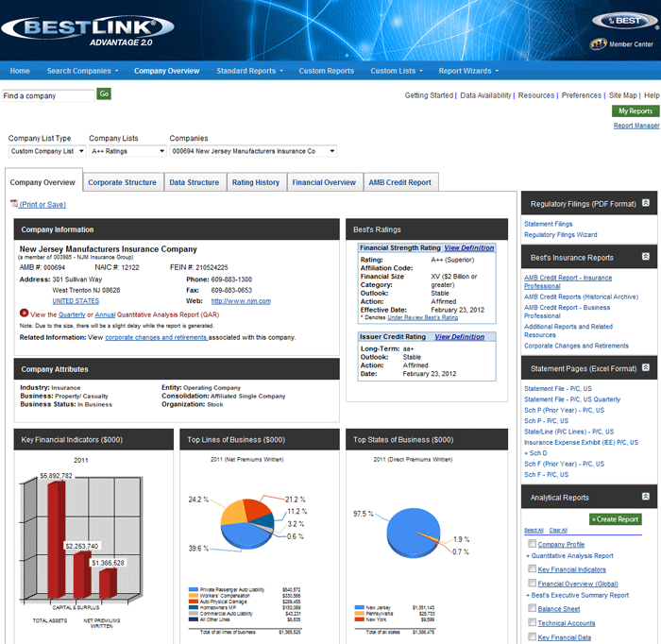Check the Balance Sheet checkbox
The height and width of the screenshot is (644, 661).
(532, 608)
